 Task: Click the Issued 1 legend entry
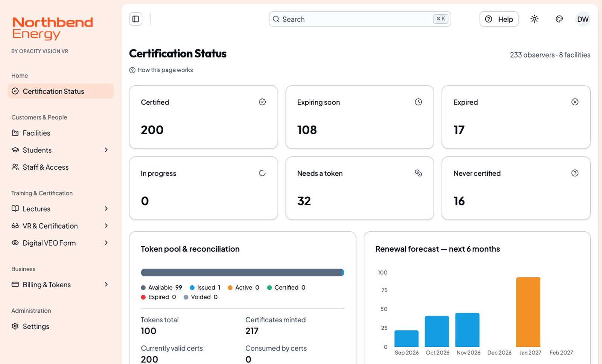click(x=205, y=287)
